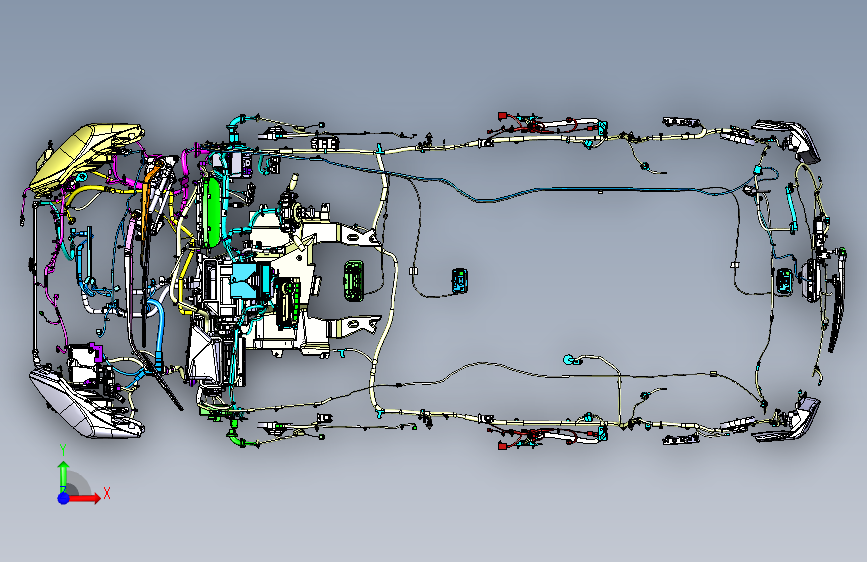
Task: Select the cyan box on the HVAC unit
Action: tap(248, 280)
